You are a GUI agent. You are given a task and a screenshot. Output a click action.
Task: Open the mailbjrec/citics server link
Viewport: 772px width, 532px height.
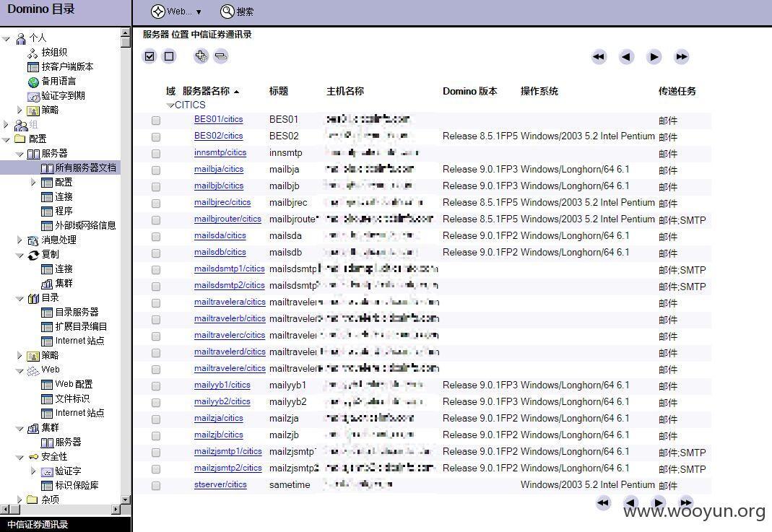(x=222, y=202)
